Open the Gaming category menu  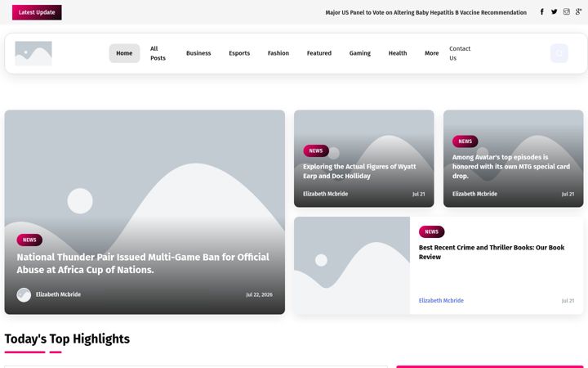coord(360,53)
